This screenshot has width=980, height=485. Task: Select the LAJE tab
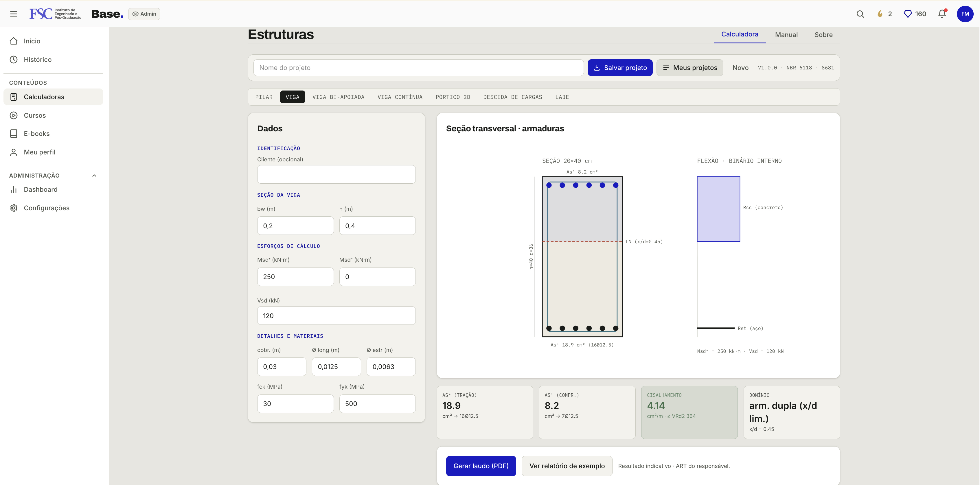click(562, 97)
